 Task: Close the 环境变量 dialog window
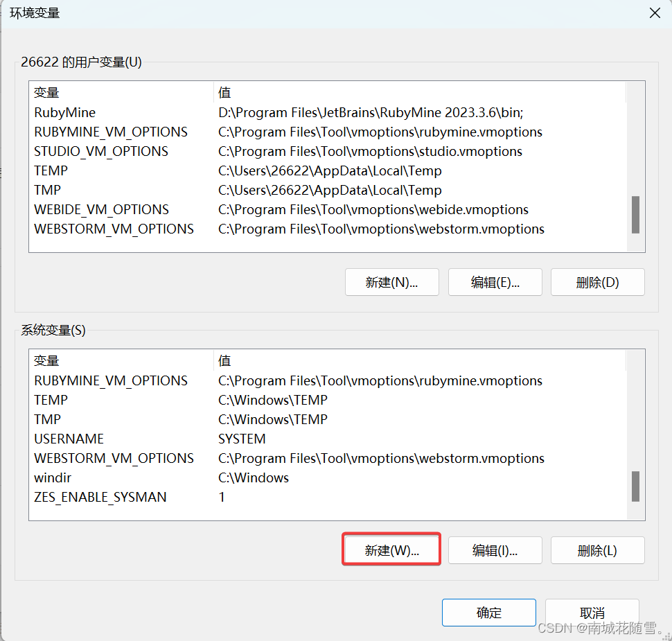[x=655, y=13]
